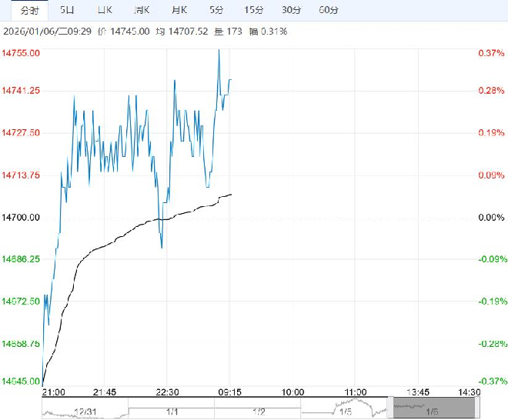Click the black average line's right end
Image resolution: width=508 pixels, height=420 pixels.
tap(231, 194)
